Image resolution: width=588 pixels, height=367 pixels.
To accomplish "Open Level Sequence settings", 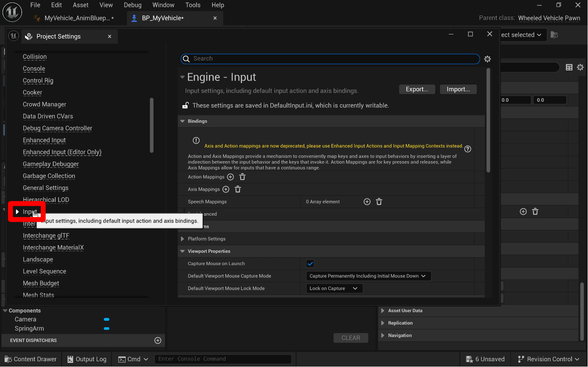I will tap(45, 271).
